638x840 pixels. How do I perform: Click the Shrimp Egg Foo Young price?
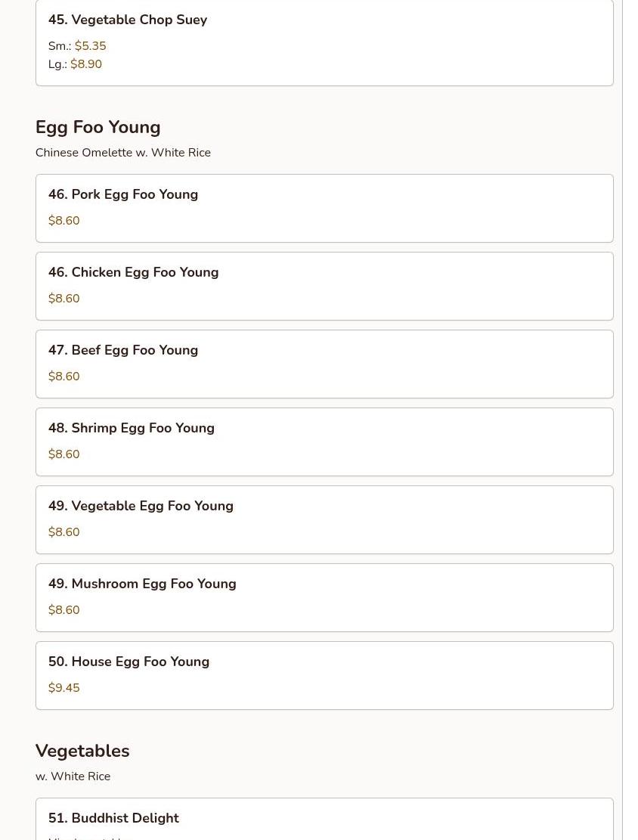[63, 454]
